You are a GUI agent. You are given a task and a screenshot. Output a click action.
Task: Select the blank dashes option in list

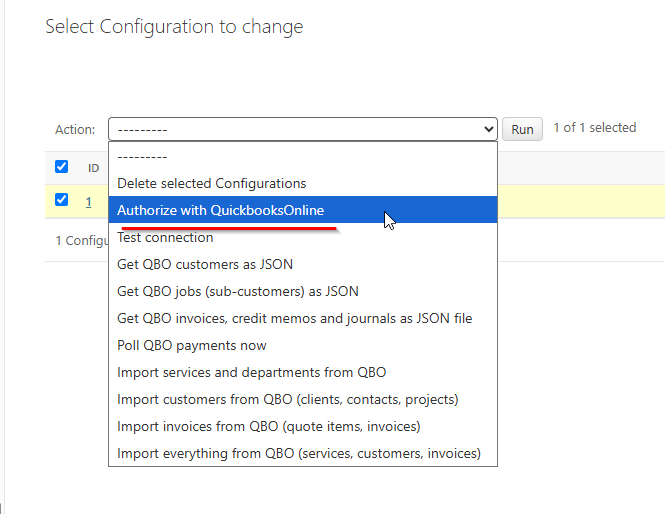point(303,156)
